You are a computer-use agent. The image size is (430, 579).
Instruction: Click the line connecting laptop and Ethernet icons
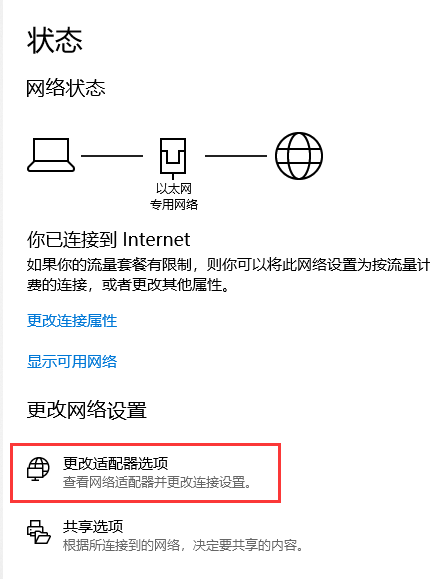(x=112, y=156)
